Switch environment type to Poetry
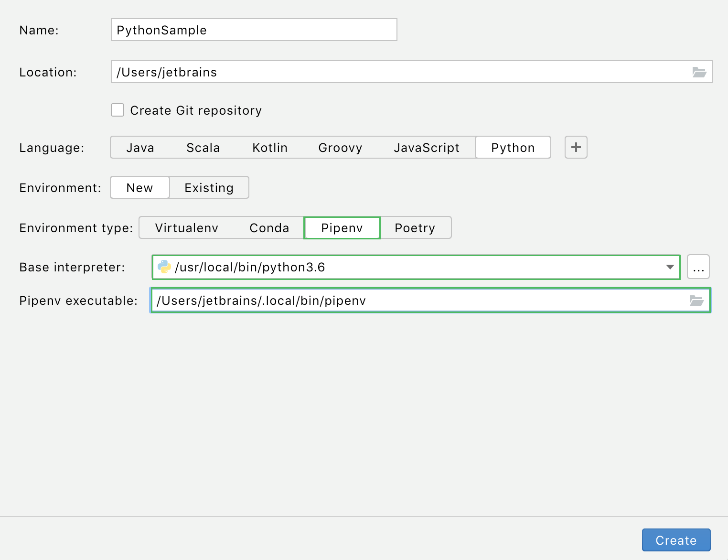The image size is (728, 560). [x=415, y=228]
